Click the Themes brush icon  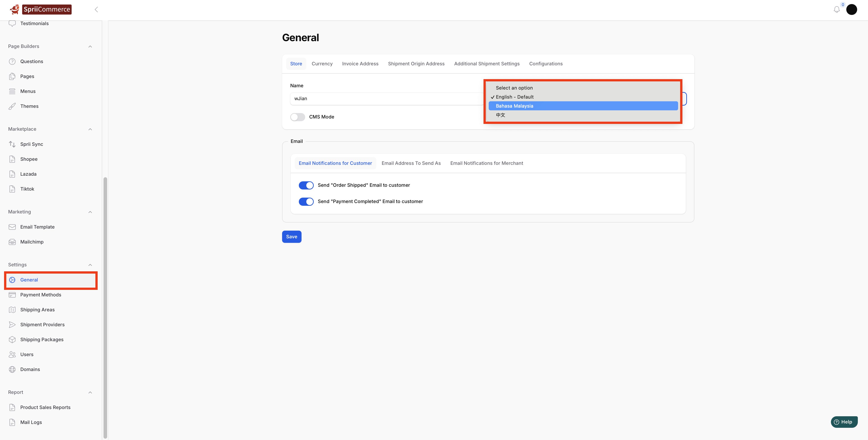(12, 106)
